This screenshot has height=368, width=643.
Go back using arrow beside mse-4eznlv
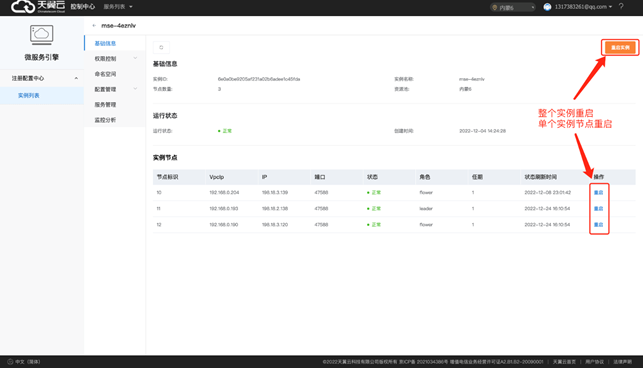[x=94, y=25]
